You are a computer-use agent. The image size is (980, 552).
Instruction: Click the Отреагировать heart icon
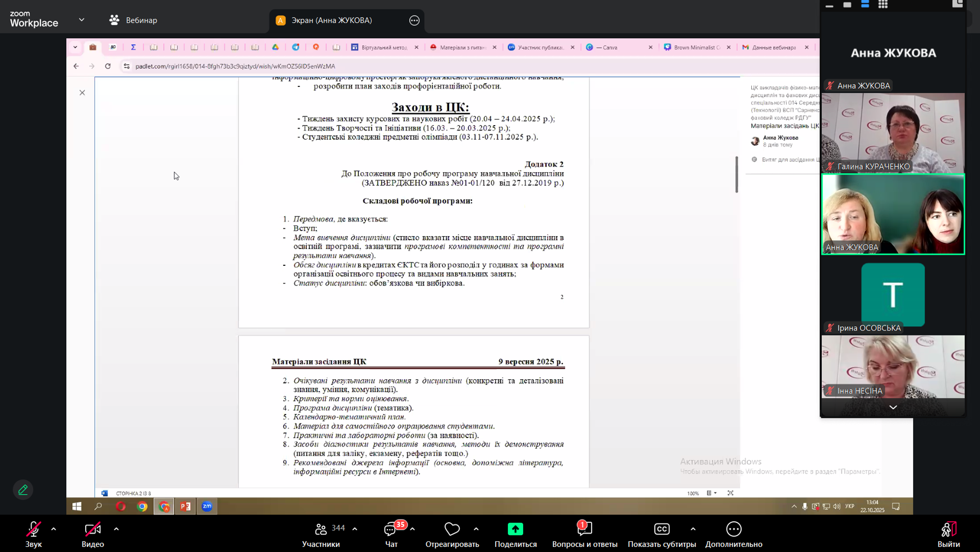coord(452,534)
